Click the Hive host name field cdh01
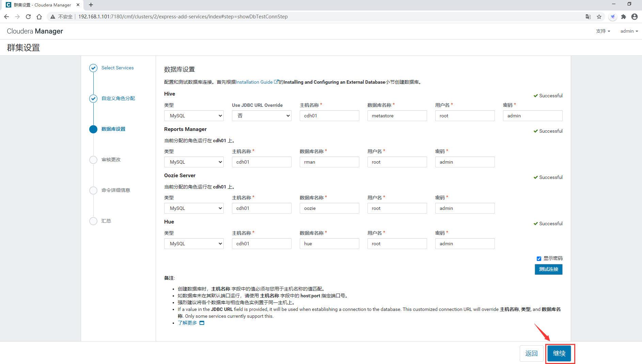The width and height of the screenshot is (642, 364). pos(329,116)
